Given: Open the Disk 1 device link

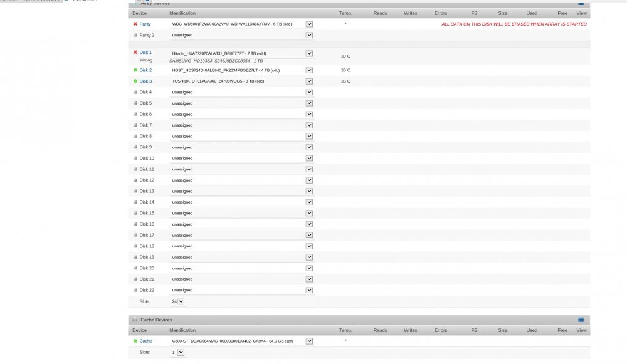Looking at the screenshot, I should pos(145,53).
